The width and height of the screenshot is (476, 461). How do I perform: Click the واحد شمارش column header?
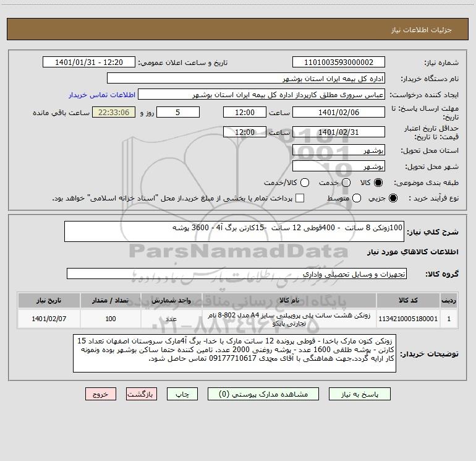click(171, 300)
